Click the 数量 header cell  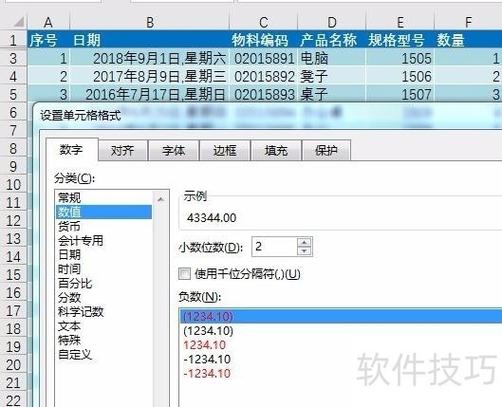468,40
